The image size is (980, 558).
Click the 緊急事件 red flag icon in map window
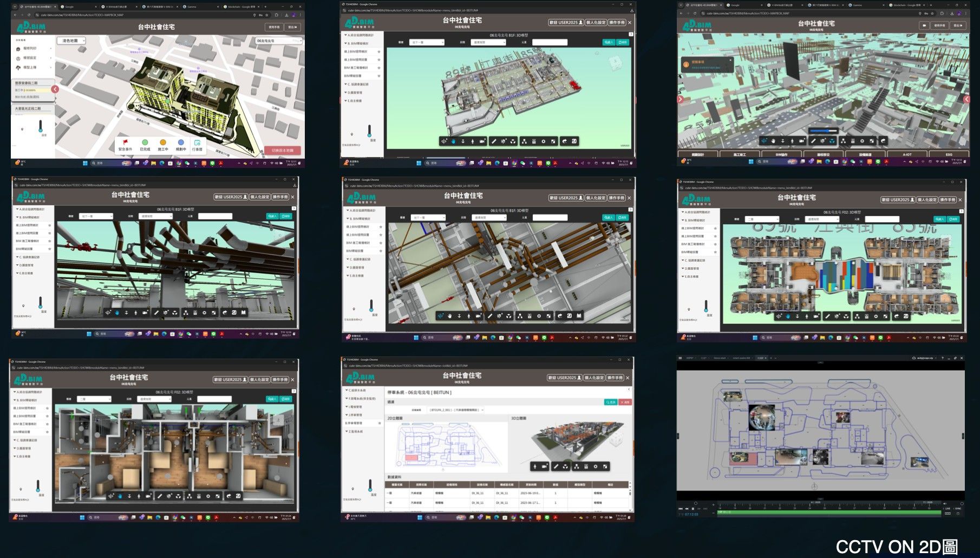click(125, 142)
